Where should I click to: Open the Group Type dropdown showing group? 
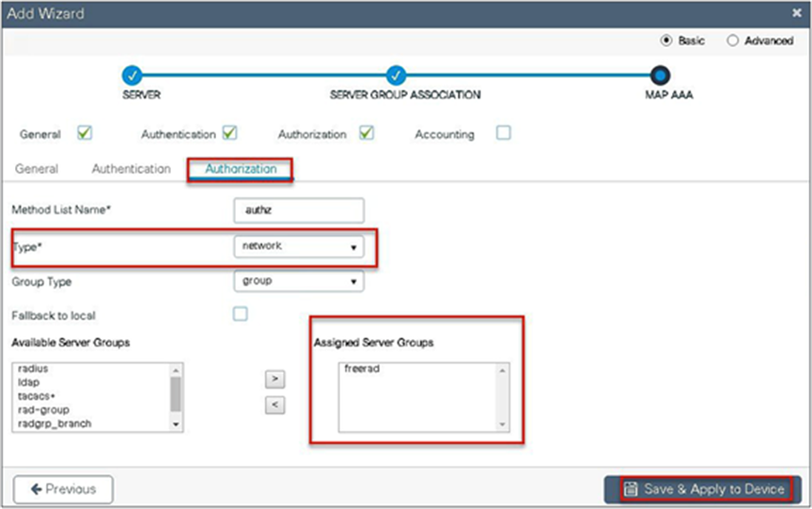coord(299,281)
